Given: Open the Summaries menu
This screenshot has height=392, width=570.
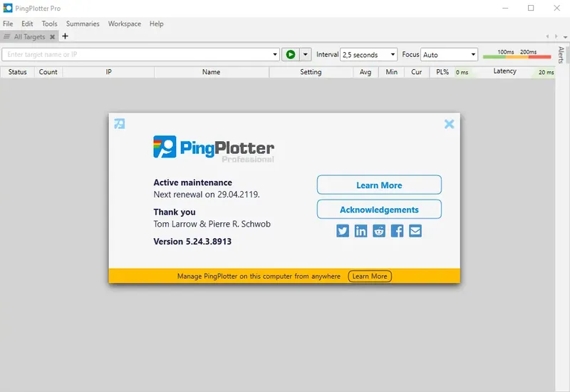Looking at the screenshot, I should coord(83,24).
